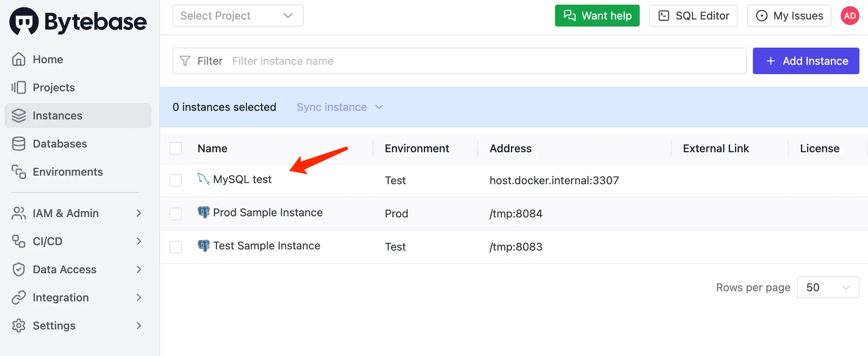Click the Databases cylinder icon
Screen dimensions: 868x356
click(x=19, y=144)
